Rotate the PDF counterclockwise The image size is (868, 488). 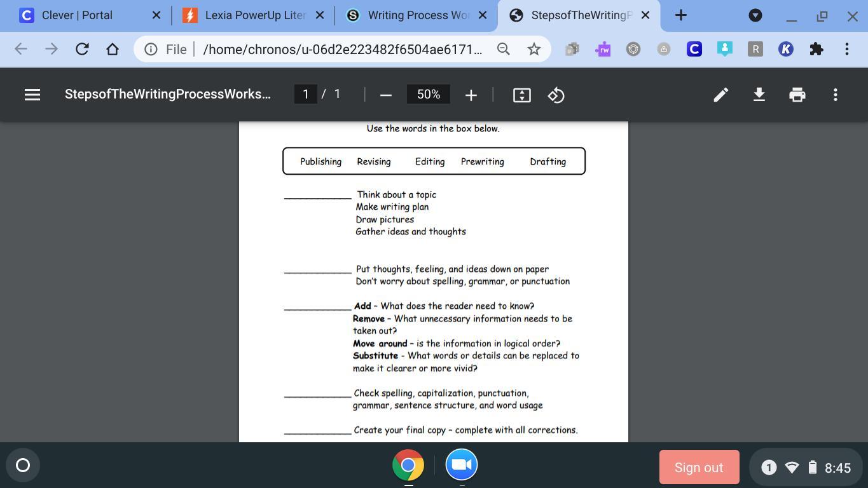click(556, 95)
